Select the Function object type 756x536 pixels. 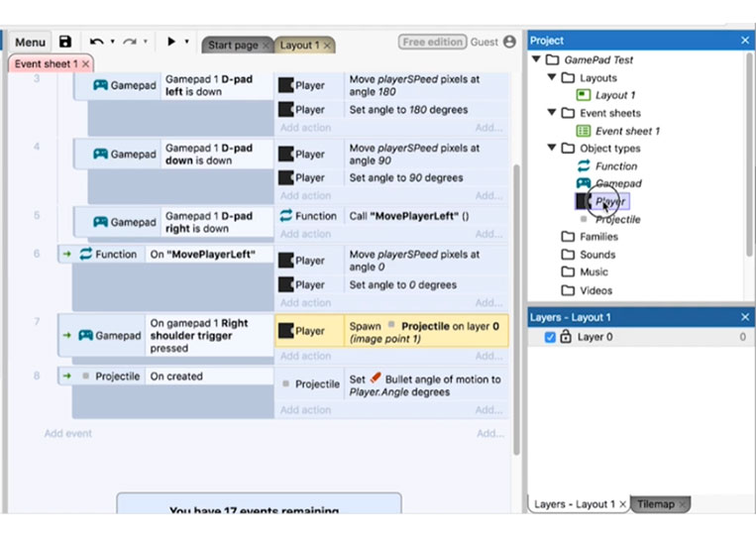point(616,166)
